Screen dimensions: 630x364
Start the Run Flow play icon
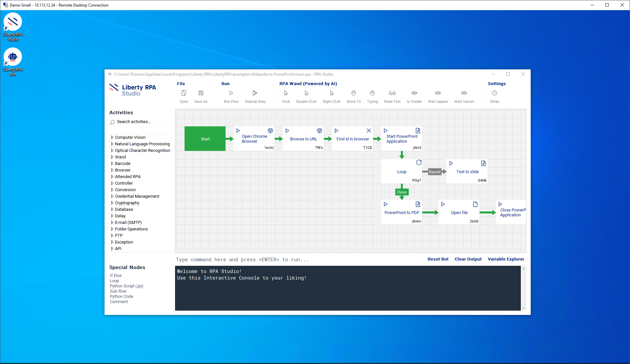pyautogui.click(x=231, y=93)
